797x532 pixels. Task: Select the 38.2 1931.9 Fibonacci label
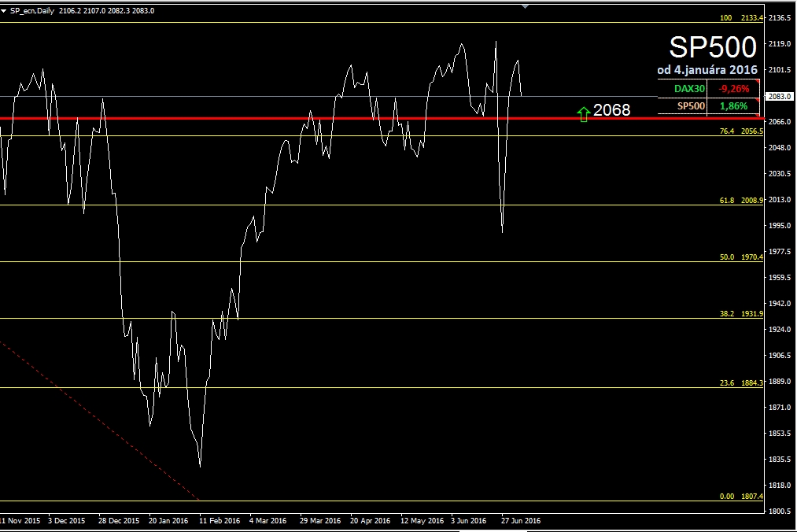point(742,314)
